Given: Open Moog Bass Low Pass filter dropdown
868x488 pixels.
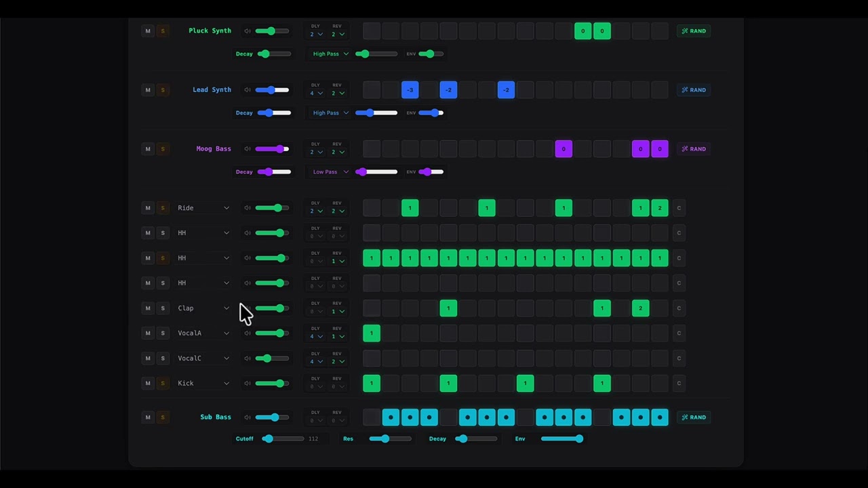Looking at the screenshot, I should pyautogui.click(x=330, y=172).
